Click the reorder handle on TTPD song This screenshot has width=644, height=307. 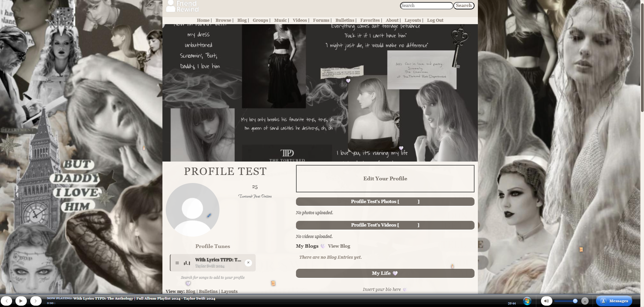(x=177, y=263)
